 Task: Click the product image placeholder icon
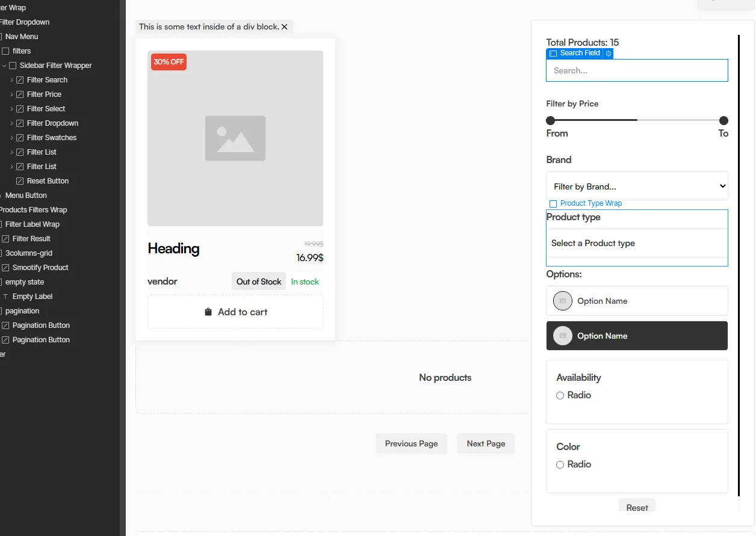[235, 138]
